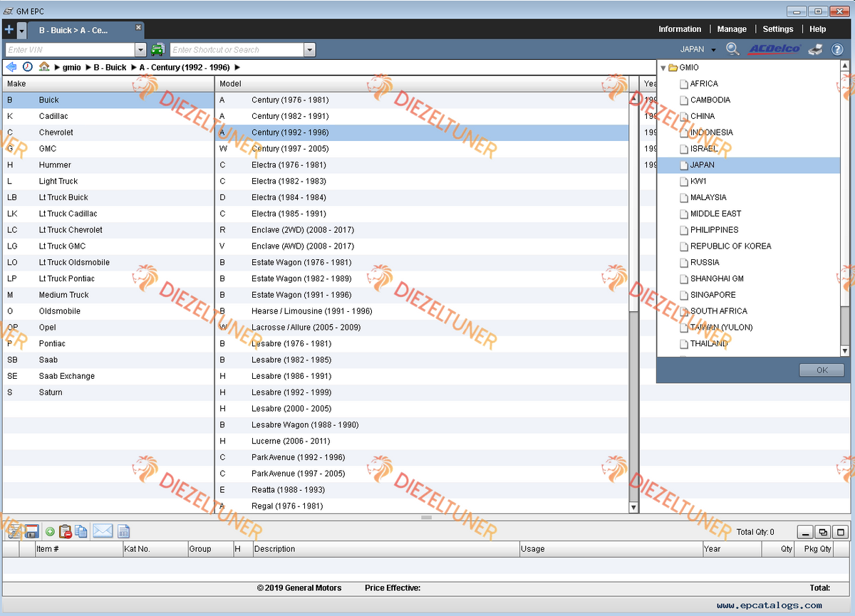Viewport: 855px width, 616px height.
Task: Click the OK button in region panel
Action: [822, 370]
